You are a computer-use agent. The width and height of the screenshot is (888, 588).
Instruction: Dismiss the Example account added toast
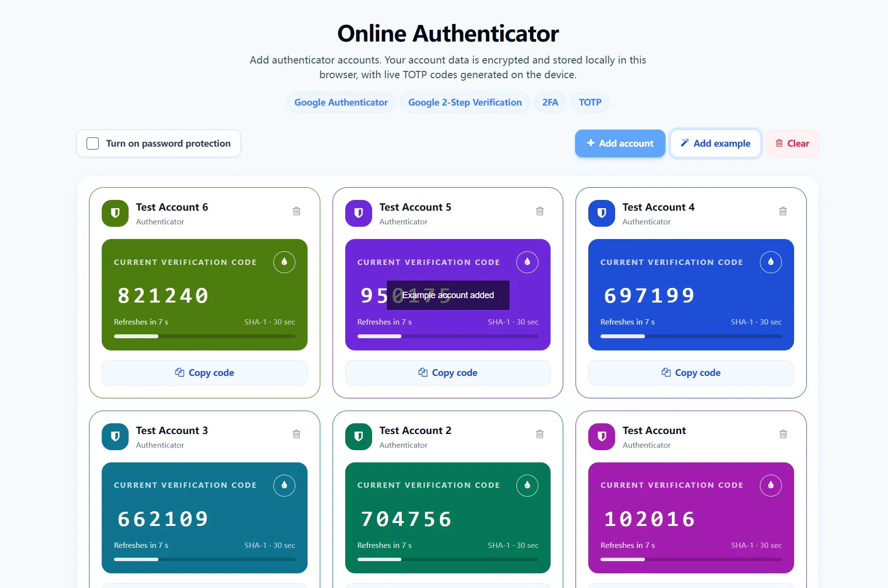448,295
